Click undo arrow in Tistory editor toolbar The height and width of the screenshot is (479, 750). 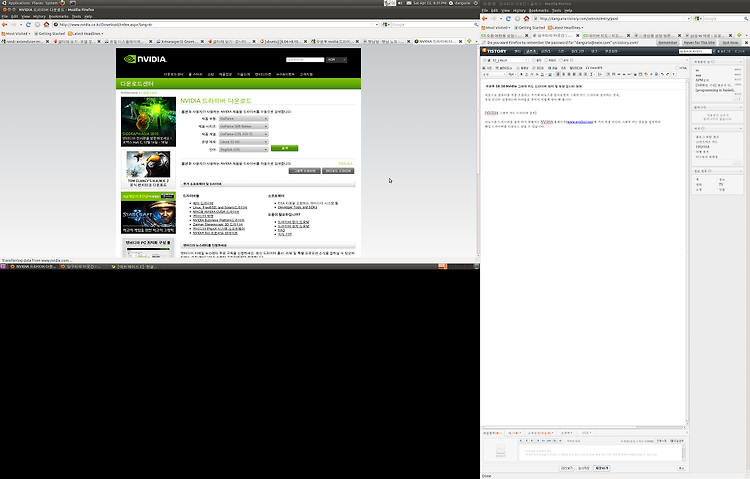(662, 74)
